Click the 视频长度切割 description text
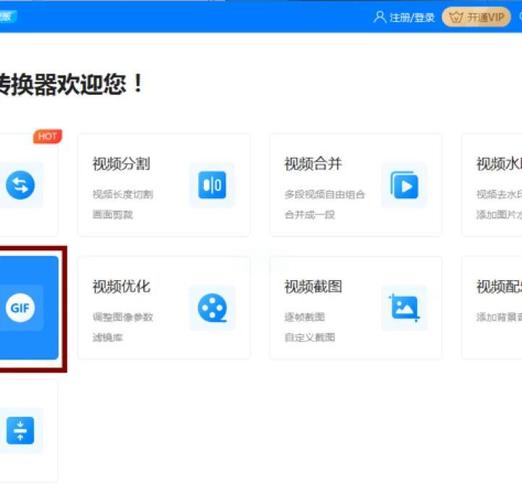The width and height of the screenshot is (522, 500). tap(123, 194)
